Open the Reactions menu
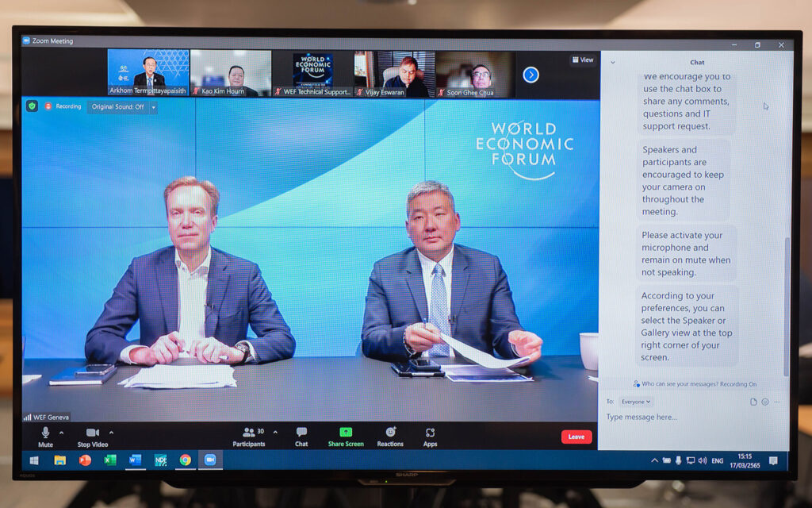Viewport: 812px width, 508px height. 390,436
